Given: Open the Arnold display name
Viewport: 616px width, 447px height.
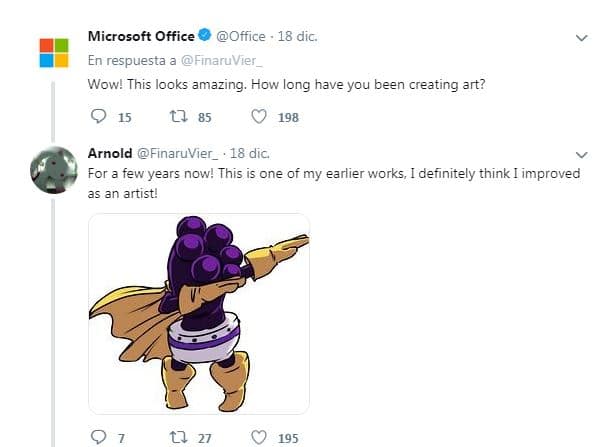Looking at the screenshot, I should click(109, 153).
